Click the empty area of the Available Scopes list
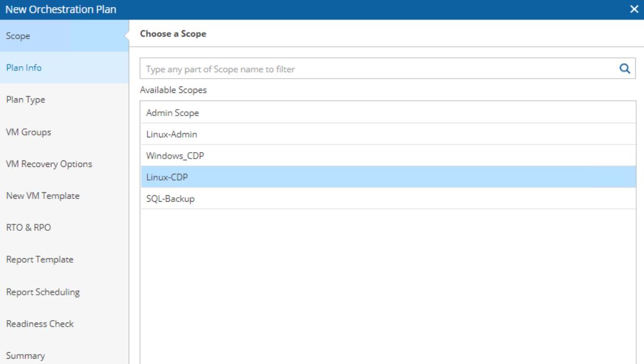The width and height of the screenshot is (644, 364). (x=388, y=286)
